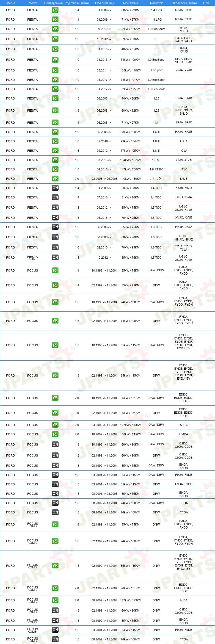This screenshot has width=215, height=644.
Task: Click petrol icon in Fiesta N4JB 2.0 row
Action: coord(55,179)
